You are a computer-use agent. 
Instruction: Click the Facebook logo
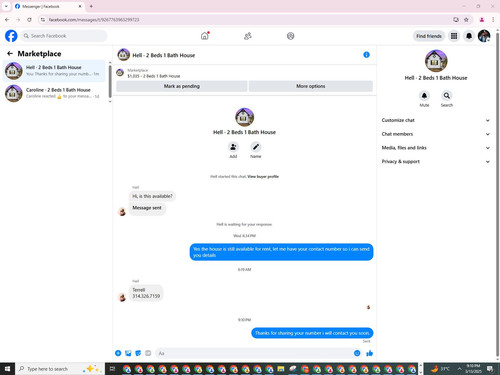[x=11, y=36]
